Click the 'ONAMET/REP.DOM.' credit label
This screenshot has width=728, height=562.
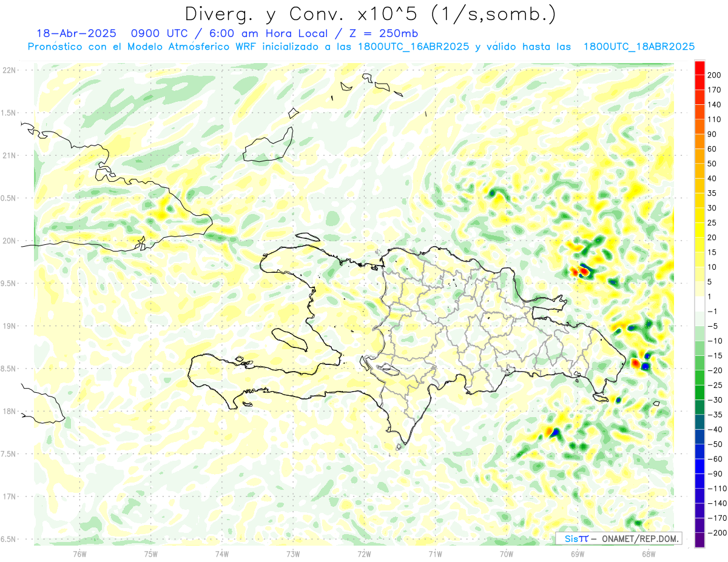click(641, 538)
